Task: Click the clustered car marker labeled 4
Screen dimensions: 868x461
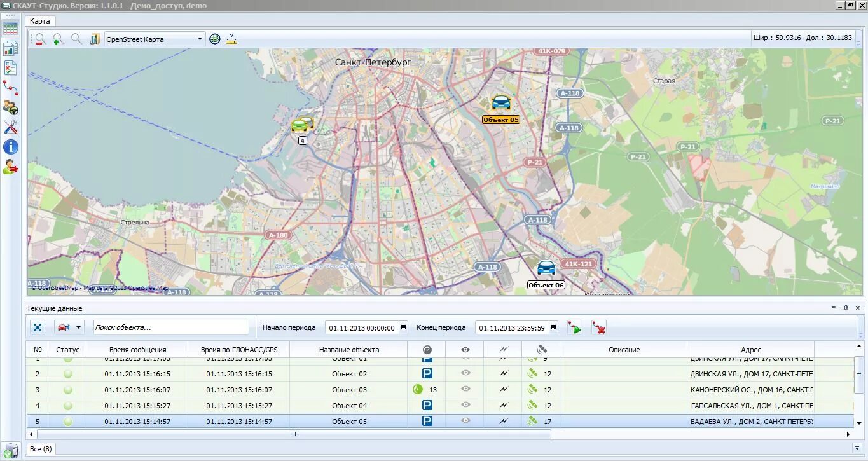Action: pos(302,125)
